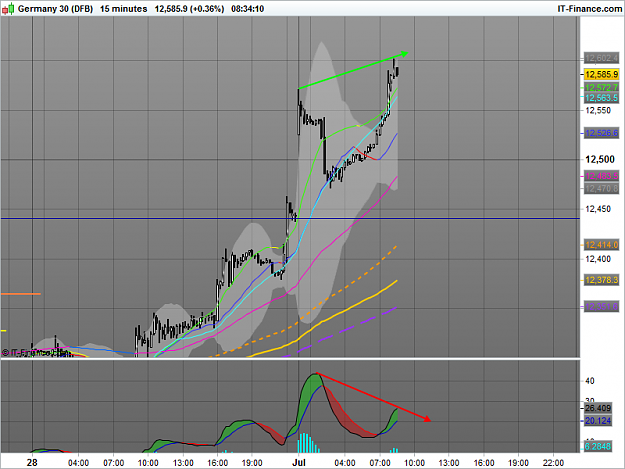Viewport: 625px width, 469px height.
Task: Click the cyan 6.2848 histogram value tag
Action: (597, 446)
